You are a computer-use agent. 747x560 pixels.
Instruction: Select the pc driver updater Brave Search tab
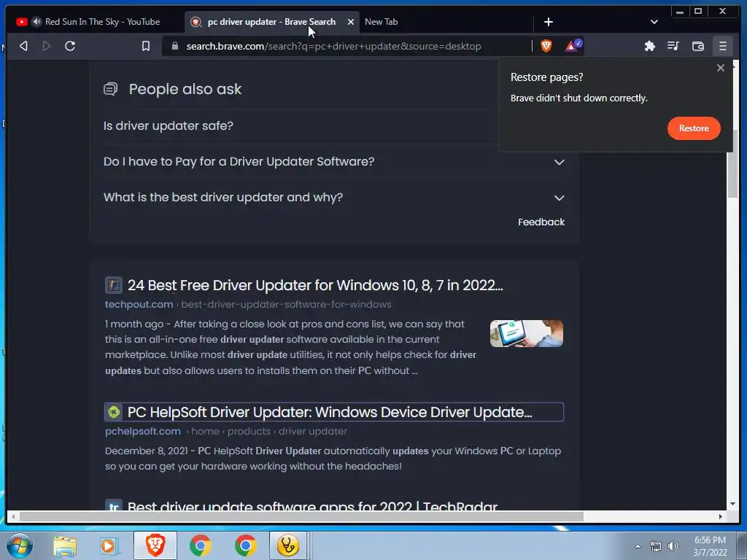(271, 22)
